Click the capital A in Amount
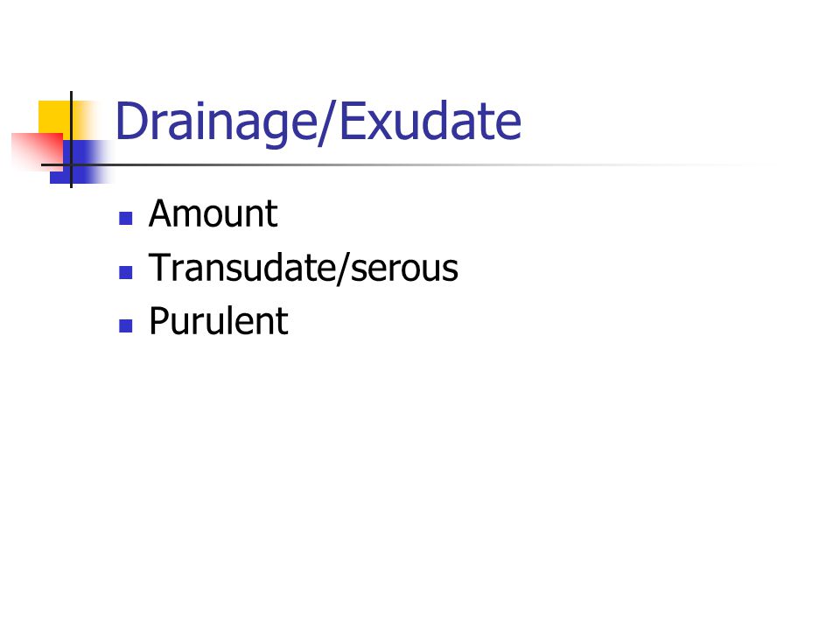840x630 pixels. pyautogui.click(x=162, y=213)
